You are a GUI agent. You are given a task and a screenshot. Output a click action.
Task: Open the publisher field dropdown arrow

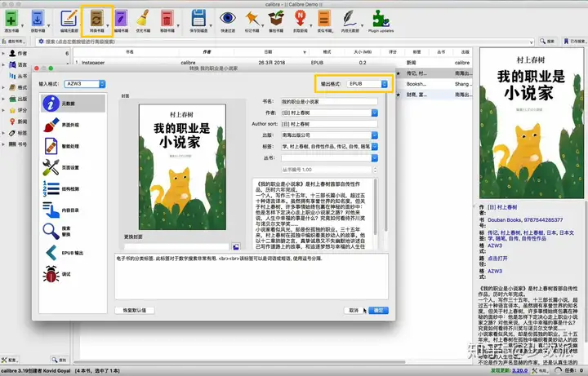374,135
